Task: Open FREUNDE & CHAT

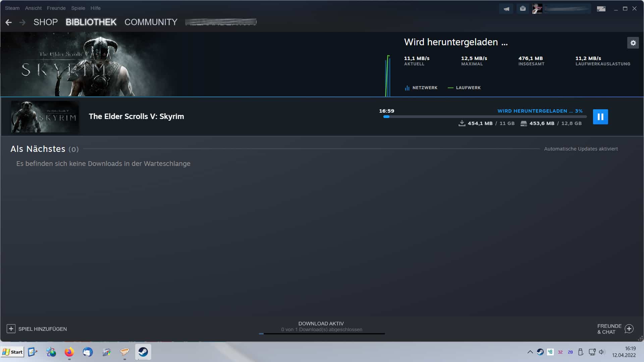Action: pos(609,329)
